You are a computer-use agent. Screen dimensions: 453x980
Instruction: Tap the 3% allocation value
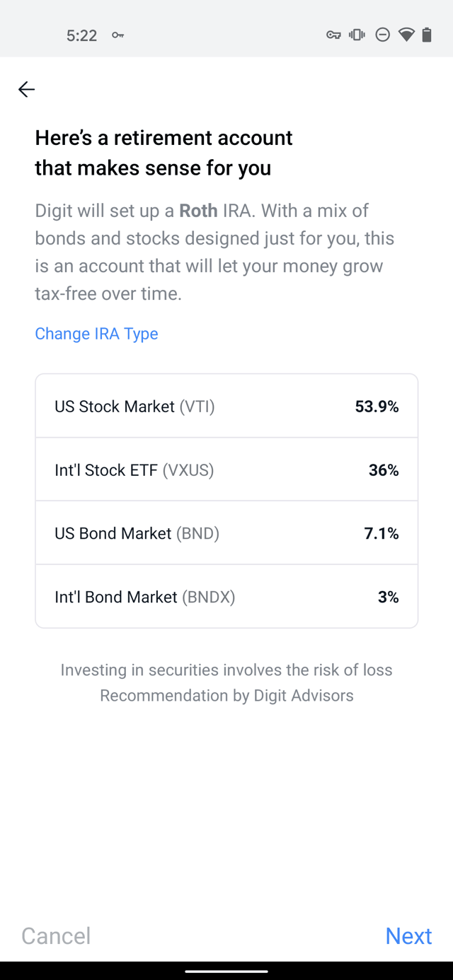click(x=388, y=597)
